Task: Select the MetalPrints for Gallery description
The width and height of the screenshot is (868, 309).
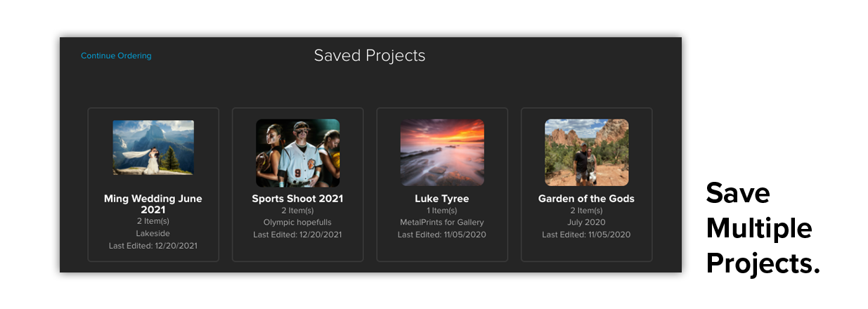Action: 442,223
